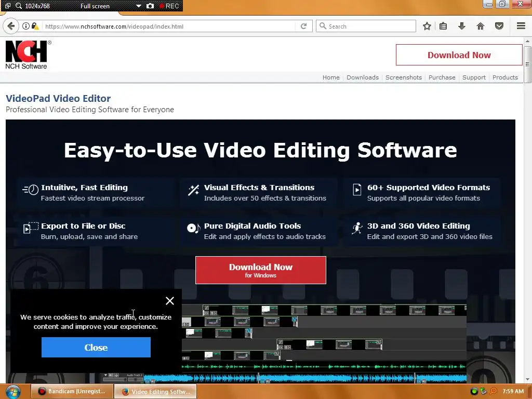
Task: Click the Visual Effects & Transitions title
Action: pyautogui.click(x=259, y=187)
